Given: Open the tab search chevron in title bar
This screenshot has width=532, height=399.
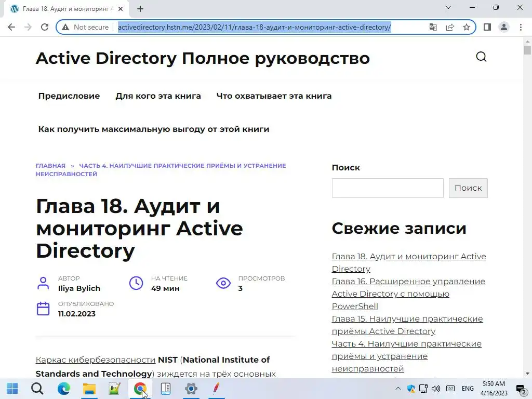Looking at the screenshot, I should (x=448, y=7).
